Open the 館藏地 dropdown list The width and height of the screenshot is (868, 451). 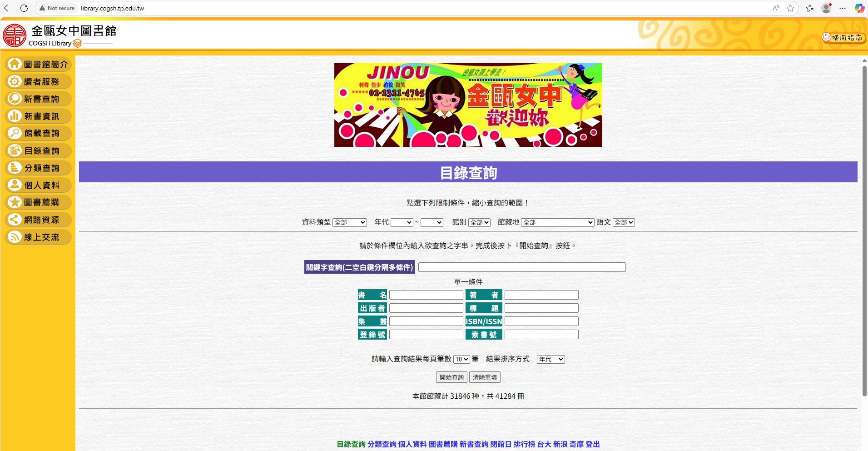pos(557,222)
